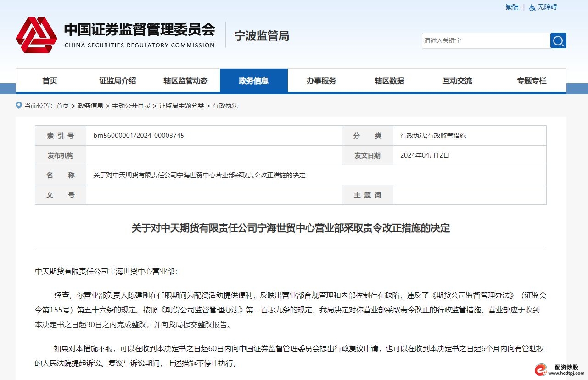Go to 主动公开目录 in the breadcrumb

click(x=131, y=106)
